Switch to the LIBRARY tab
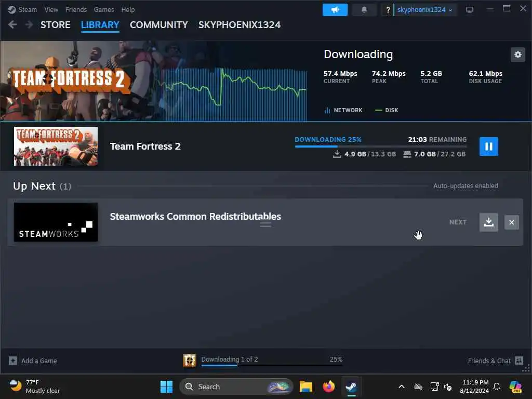Image resolution: width=532 pixels, height=399 pixels. click(100, 25)
